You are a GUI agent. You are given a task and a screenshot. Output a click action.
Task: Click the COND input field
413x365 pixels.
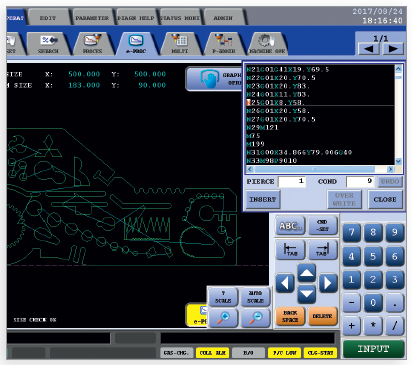click(360, 182)
